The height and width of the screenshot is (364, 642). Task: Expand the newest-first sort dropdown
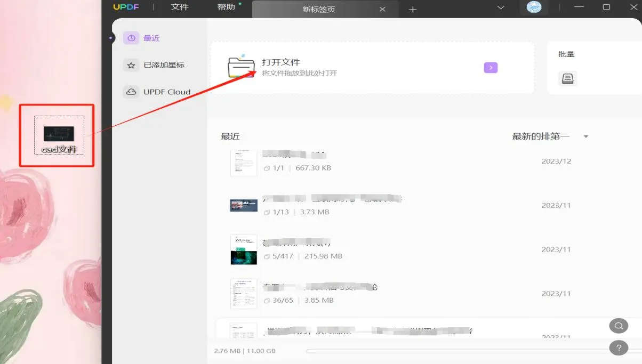[x=585, y=136]
